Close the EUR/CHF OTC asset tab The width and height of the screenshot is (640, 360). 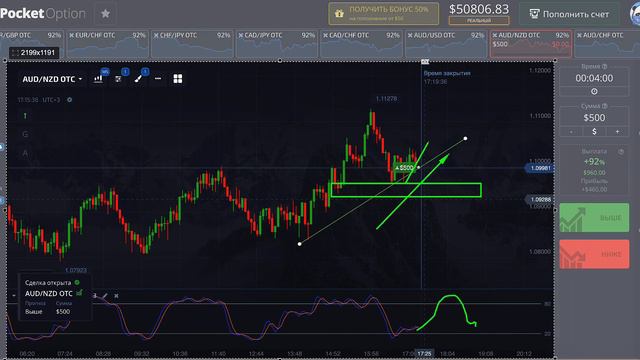pos(71,36)
